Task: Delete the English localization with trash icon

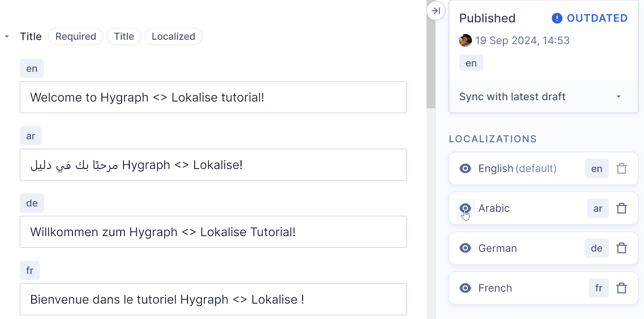Action: click(x=621, y=168)
